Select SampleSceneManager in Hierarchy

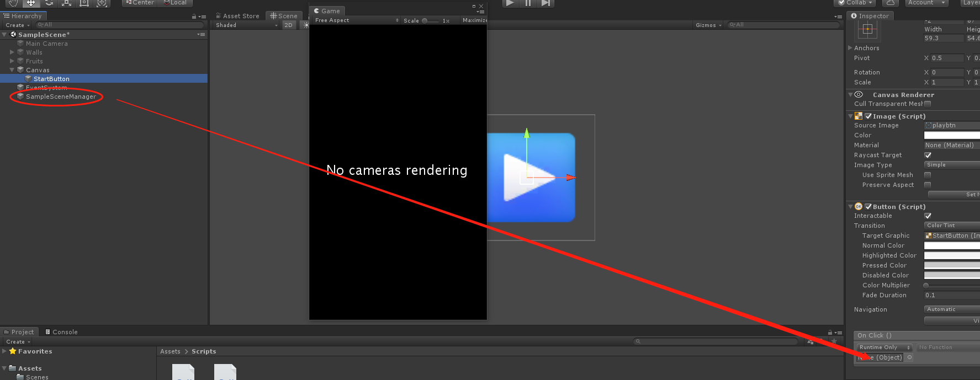tap(61, 97)
